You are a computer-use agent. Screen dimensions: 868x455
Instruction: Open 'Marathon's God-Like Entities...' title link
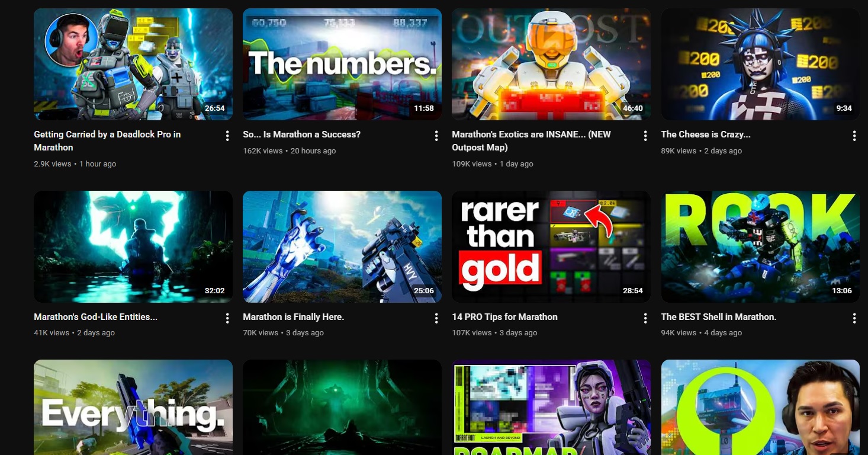[x=96, y=317]
